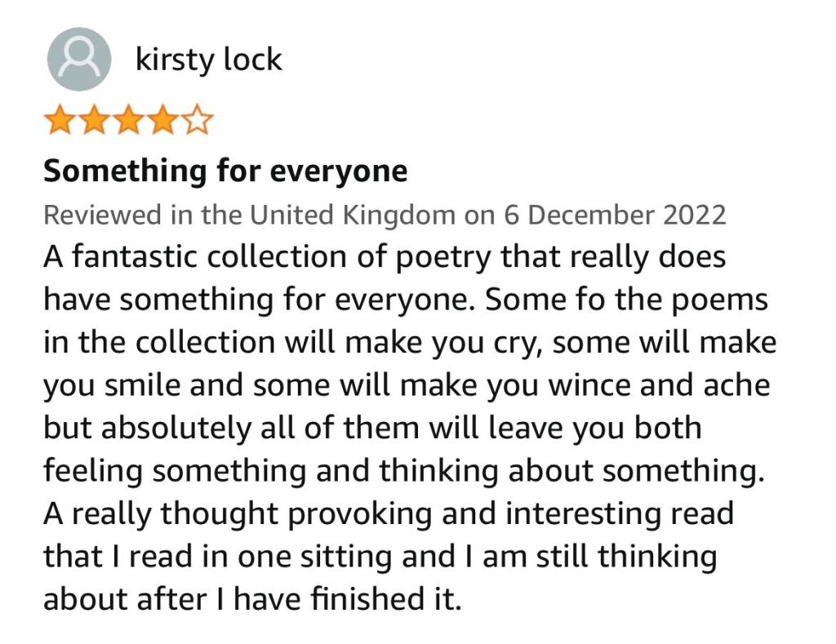Open the "Something for everyone" review title
The height and width of the screenshot is (644, 836).
tap(225, 171)
